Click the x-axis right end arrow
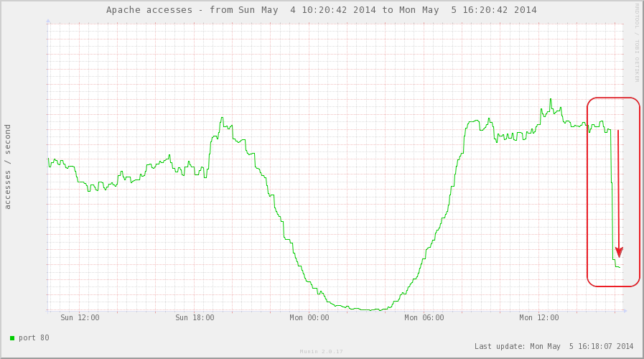This screenshot has height=359, width=644. click(624, 311)
